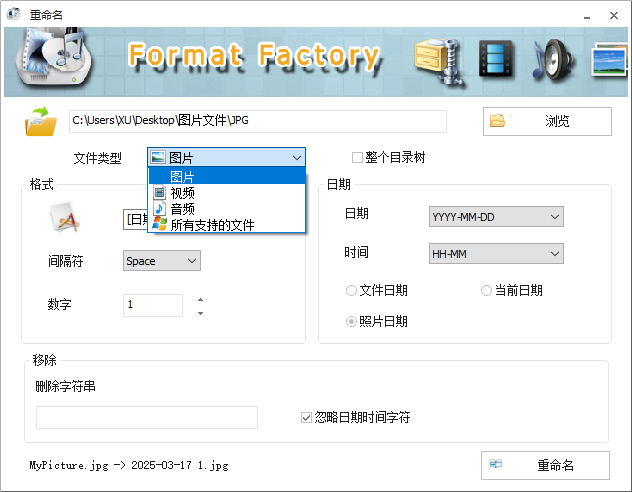Screen dimensions: 632x492
Task: Open the YYYY-MM-DD date format dropdown
Action: tap(496, 217)
